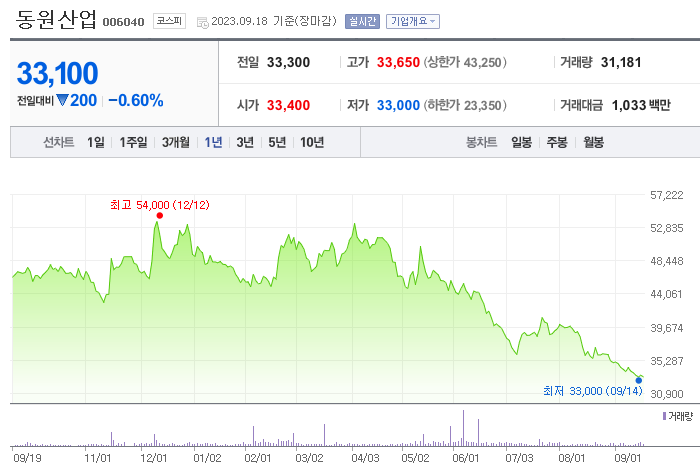This screenshot has height=476, width=700.
Task: Click the purple 거래량 legend swatch
Action: (x=664, y=416)
